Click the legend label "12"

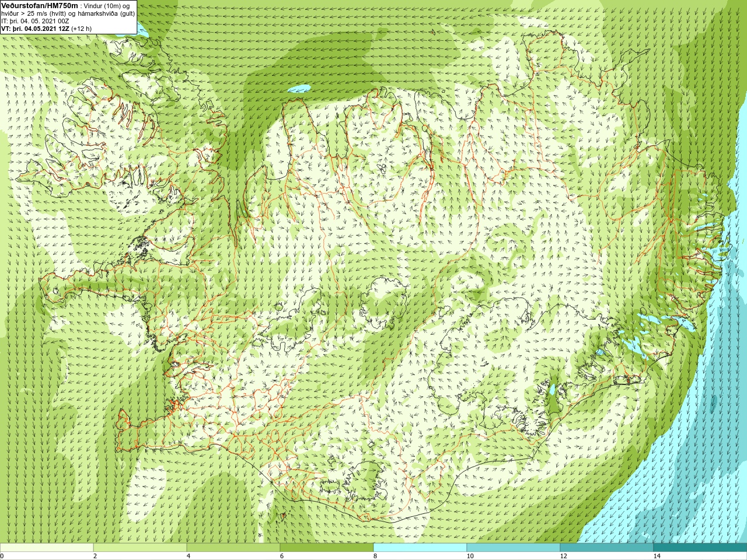tap(563, 556)
